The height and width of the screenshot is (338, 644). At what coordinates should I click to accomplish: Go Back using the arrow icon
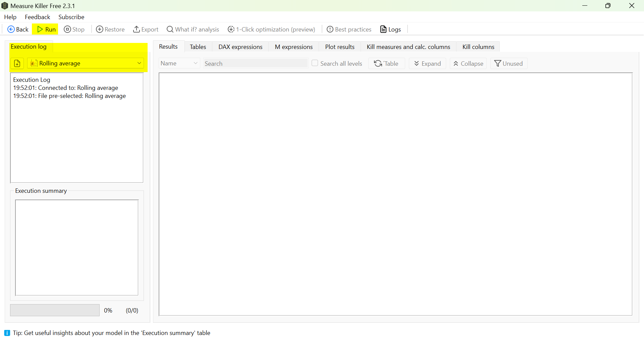point(11,30)
